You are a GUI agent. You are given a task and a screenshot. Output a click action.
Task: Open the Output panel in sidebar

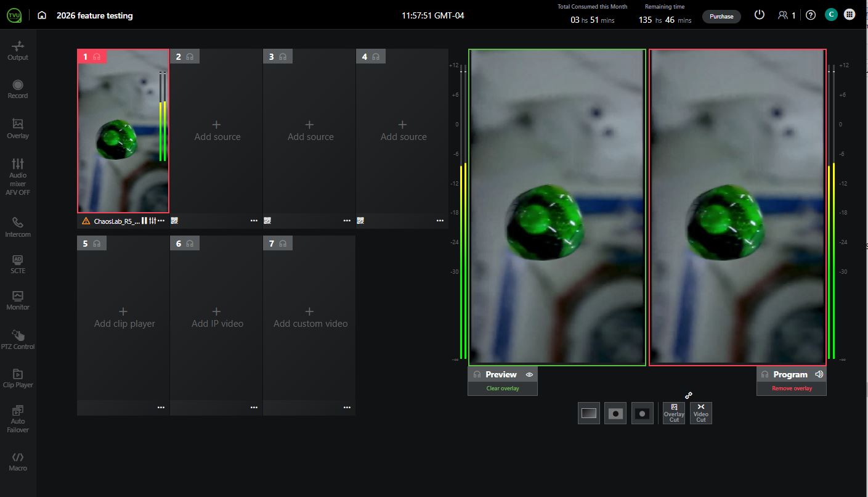click(x=18, y=51)
